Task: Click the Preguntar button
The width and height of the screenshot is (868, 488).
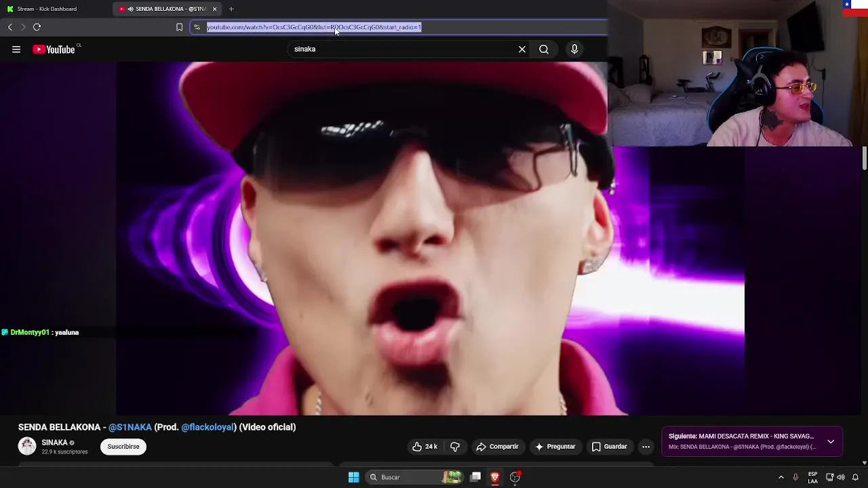Action: (555, 447)
